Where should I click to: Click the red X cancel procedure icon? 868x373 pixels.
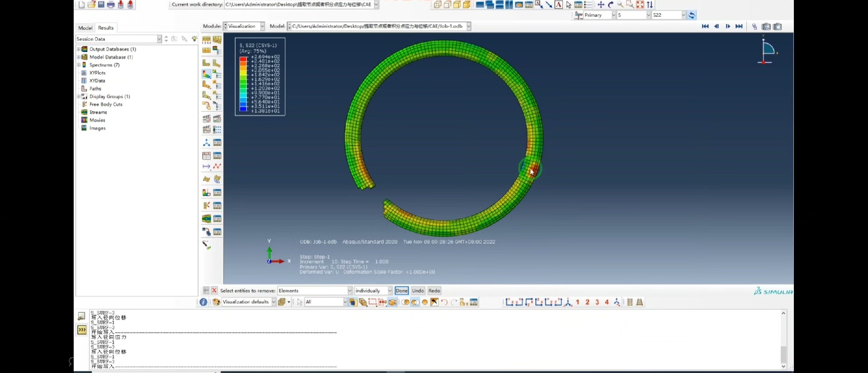[x=214, y=291]
